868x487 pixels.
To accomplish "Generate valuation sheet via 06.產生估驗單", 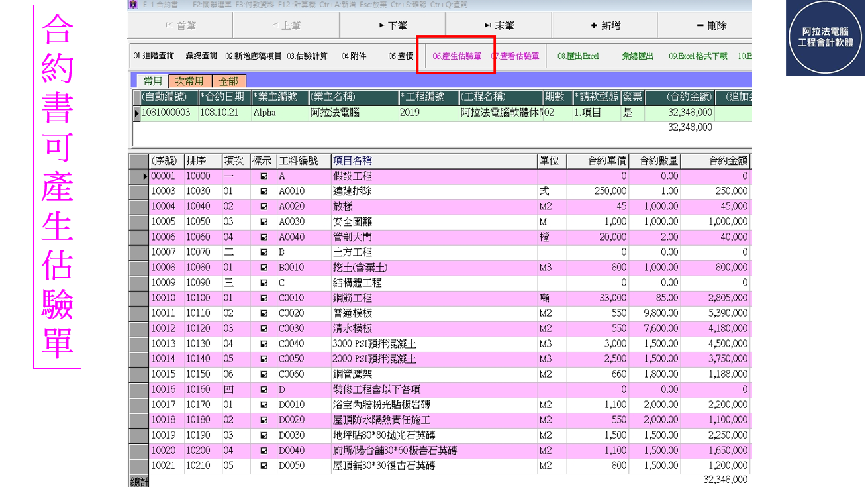I will tap(457, 56).
